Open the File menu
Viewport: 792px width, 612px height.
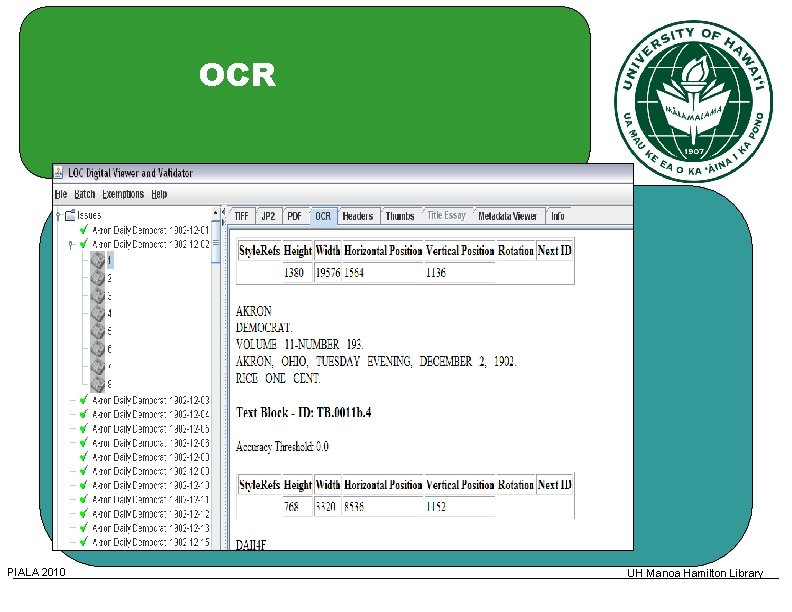point(61,194)
